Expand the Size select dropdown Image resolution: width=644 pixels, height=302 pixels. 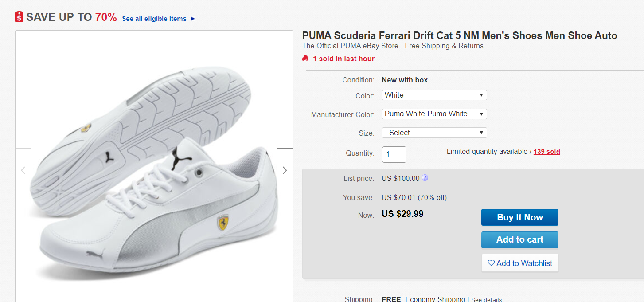tap(434, 133)
